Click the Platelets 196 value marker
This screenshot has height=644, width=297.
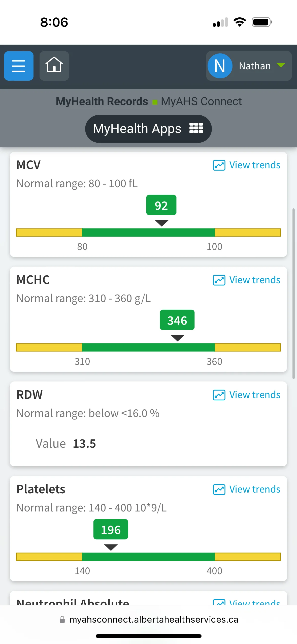[x=111, y=529]
